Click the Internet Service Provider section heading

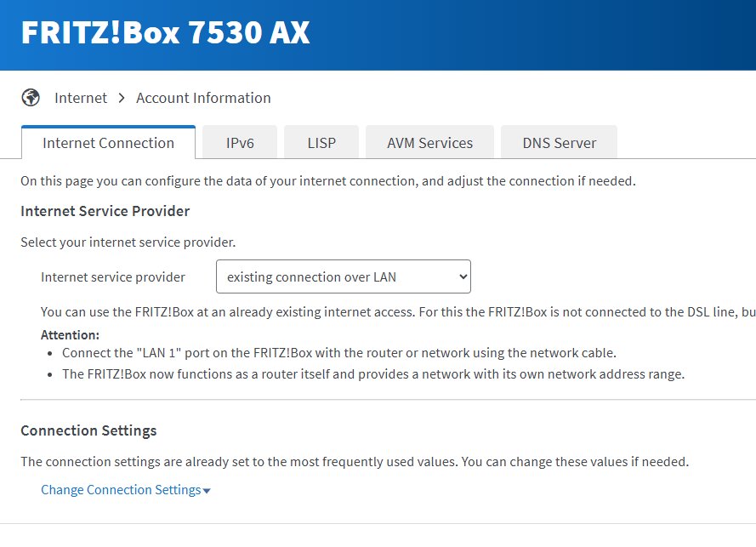point(105,211)
